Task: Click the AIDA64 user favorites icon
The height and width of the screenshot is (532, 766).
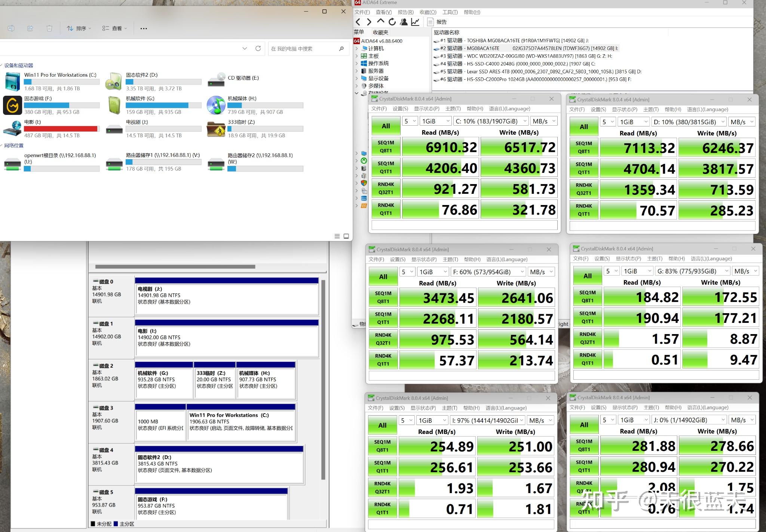Action: point(404,22)
